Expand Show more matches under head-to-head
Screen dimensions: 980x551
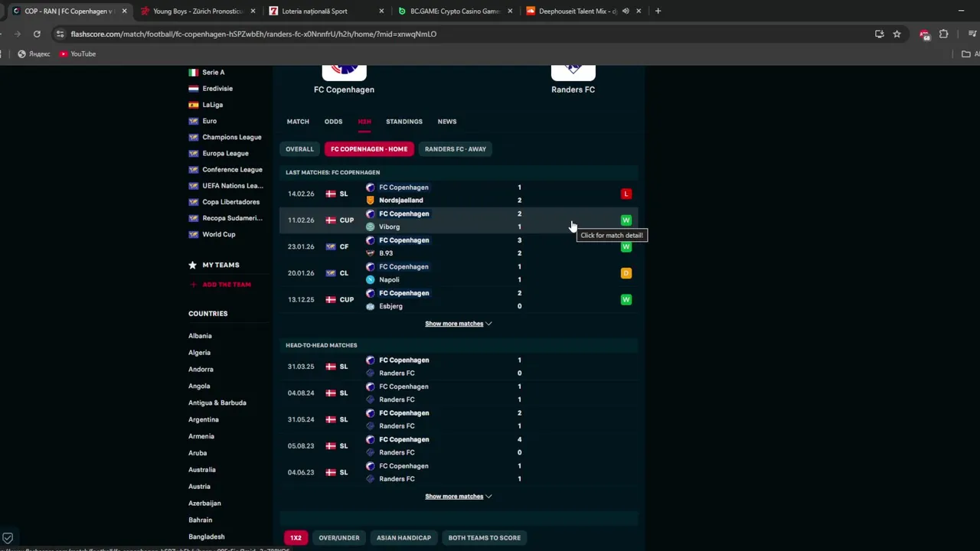[x=458, y=497]
